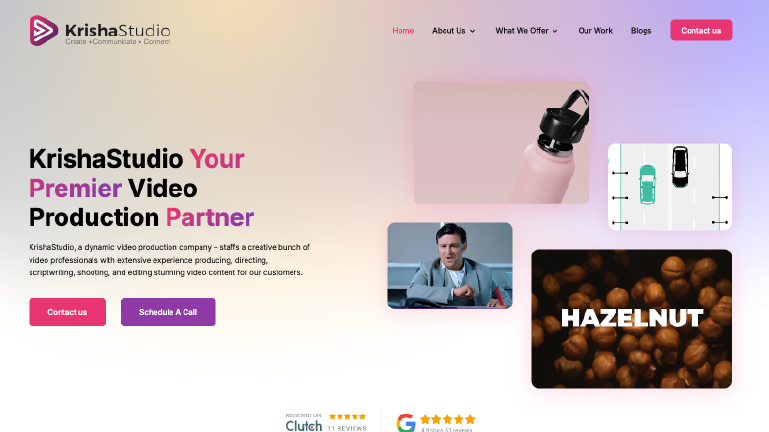Open the cars on road animation thumbnail
Screen dimensions: 769x432
[x=670, y=187]
